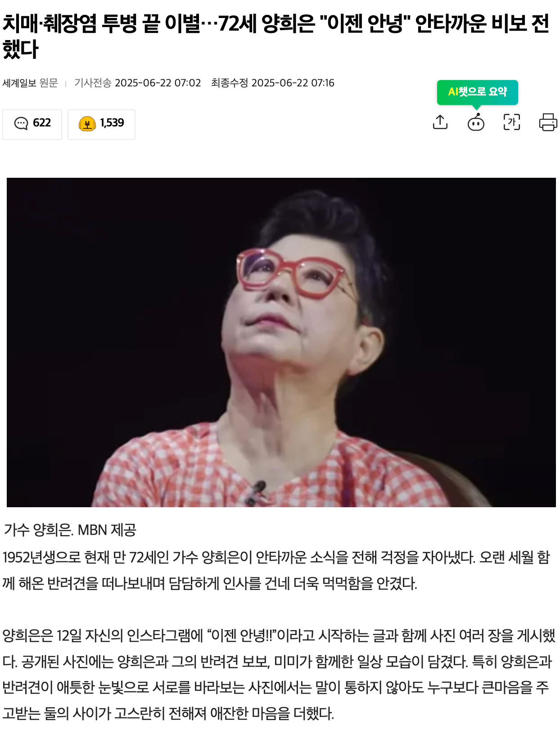Viewport: 560px width, 739px height.
Task: Click the 기사전송 2025-06-22 07:02 timestamp
Action: tap(137, 83)
